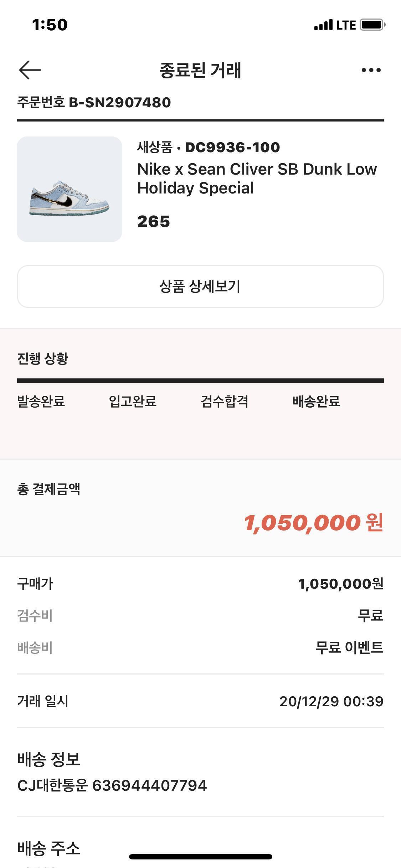Viewport: 401px width, 868px height.
Task: Tap the CJ대한통운 tracking number
Action: click(x=149, y=785)
